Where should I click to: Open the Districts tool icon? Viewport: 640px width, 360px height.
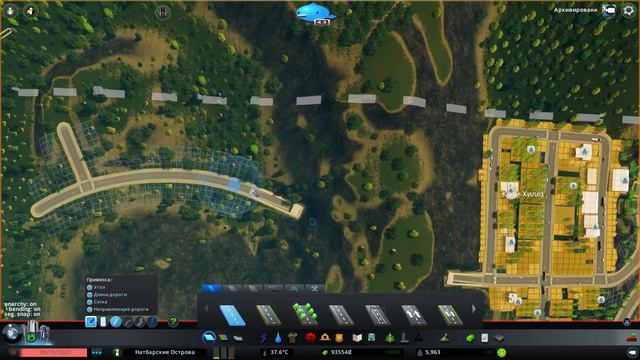click(x=238, y=338)
